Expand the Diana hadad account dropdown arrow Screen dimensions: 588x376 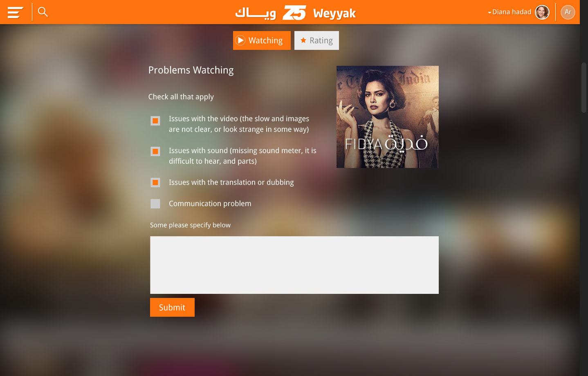[489, 13]
